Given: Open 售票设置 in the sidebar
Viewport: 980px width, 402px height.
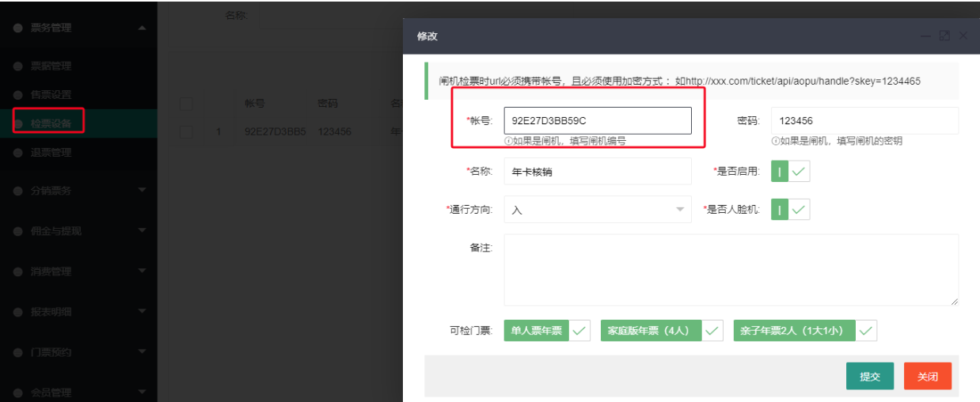Looking at the screenshot, I should tap(51, 94).
